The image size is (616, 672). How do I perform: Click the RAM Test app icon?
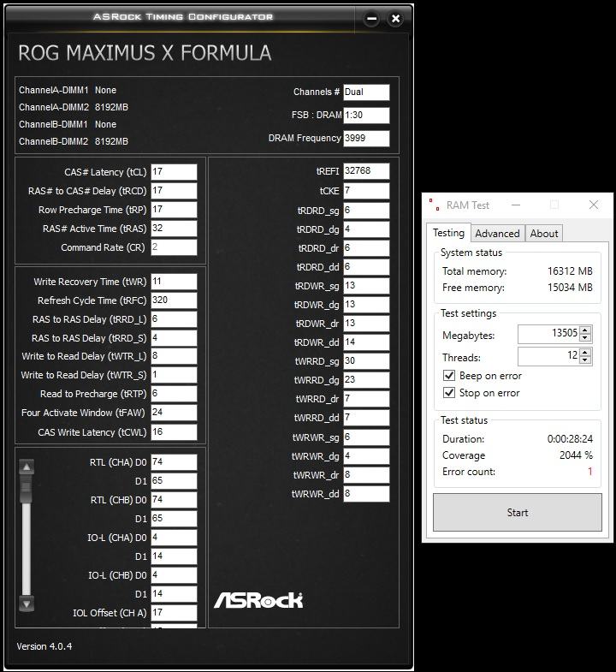[x=434, y=205]
